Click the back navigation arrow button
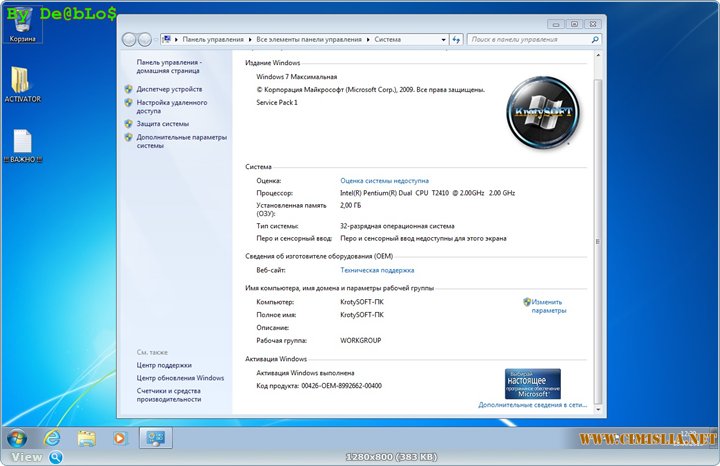The height and width of the screenshot is (466, 720). [x=130, y=39]
